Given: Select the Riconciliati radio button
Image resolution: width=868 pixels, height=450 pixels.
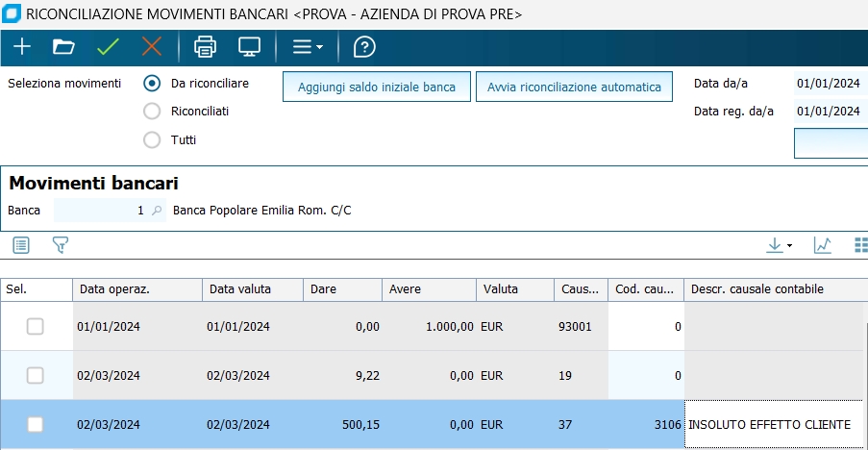Looking at the screenshot, I should coord(152,112).
